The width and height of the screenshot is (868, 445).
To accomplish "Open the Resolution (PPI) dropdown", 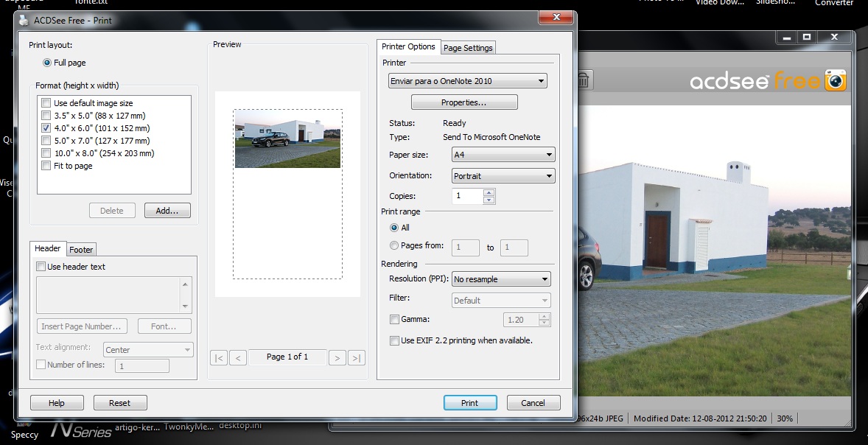I will click(501, 279).
